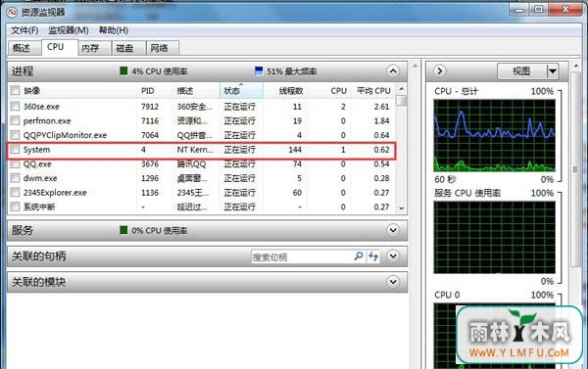Select the 360se.exe process name

click(41, 107)
